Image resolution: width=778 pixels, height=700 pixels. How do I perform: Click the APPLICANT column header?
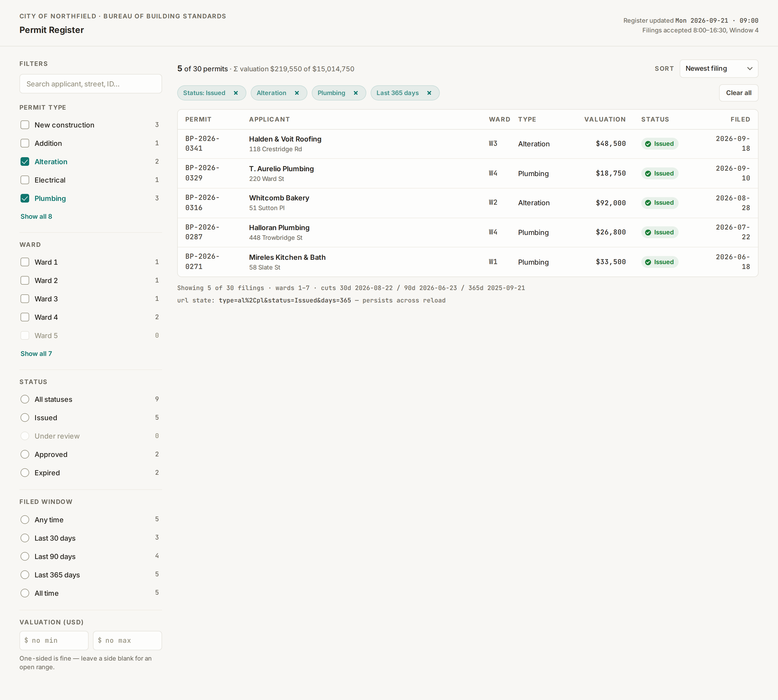click(x=269, y=120)
